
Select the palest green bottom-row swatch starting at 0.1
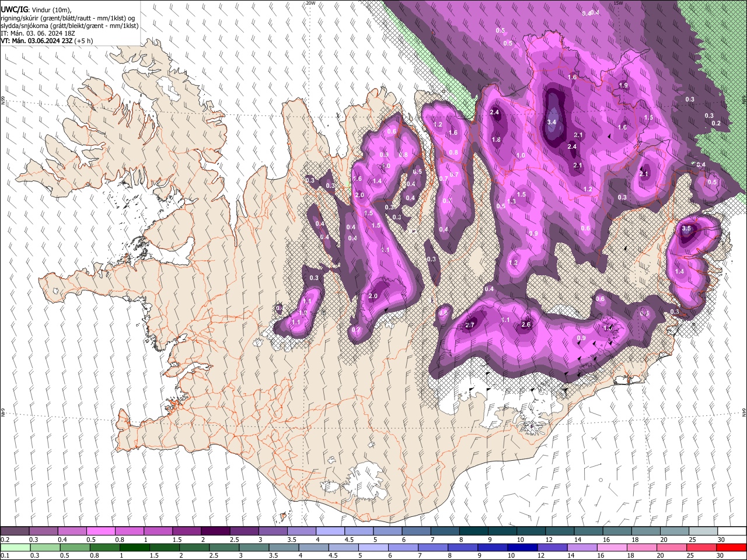[x=15, y=547]
